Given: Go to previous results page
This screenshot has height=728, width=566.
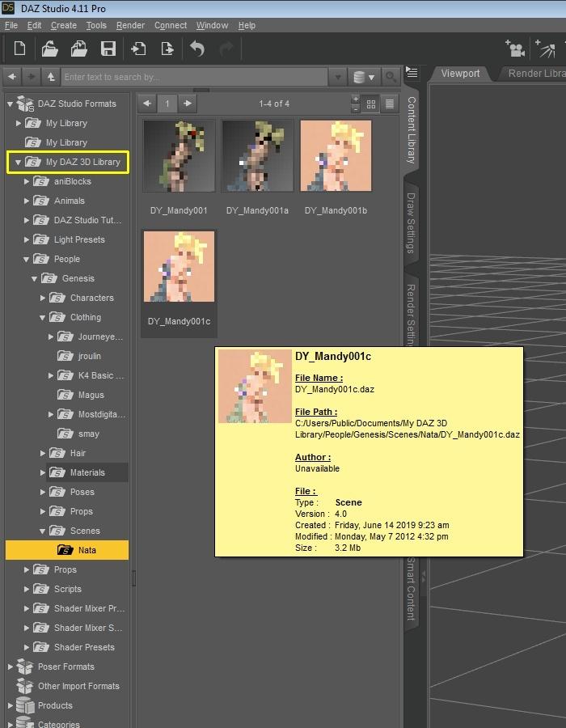Looking at the screenshot, I should tap(147, 103).
